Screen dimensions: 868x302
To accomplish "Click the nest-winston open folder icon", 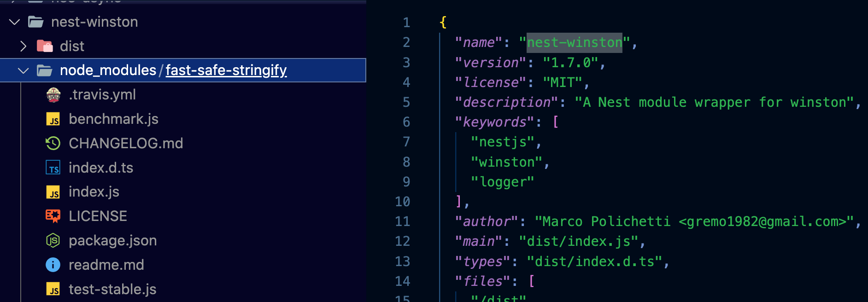I will (35, 22).
